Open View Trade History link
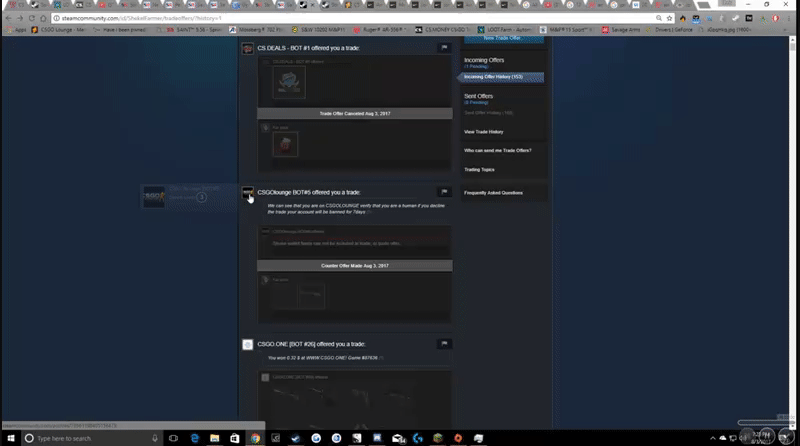Image resolution: width=800 pixels, height=446 pixels. 484,132
